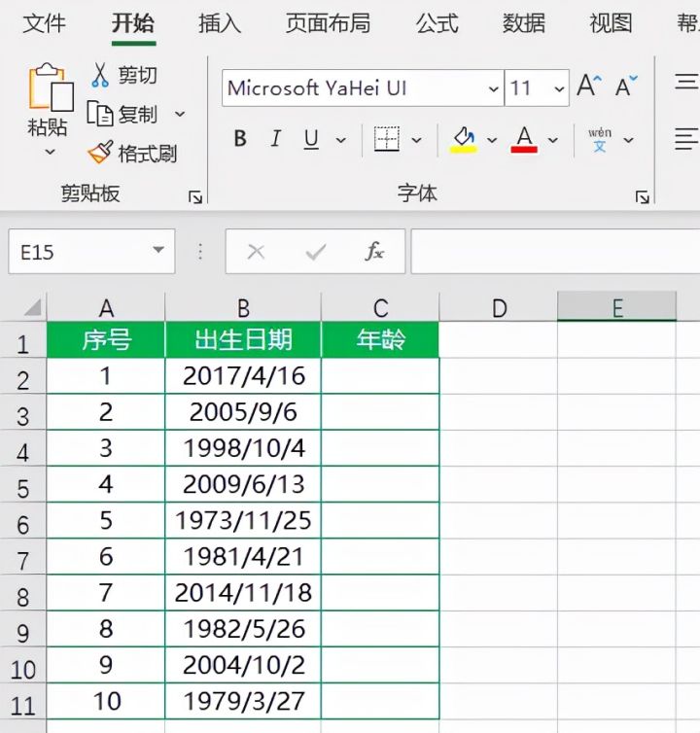Expand the paste options arrow

click(50, 152)
